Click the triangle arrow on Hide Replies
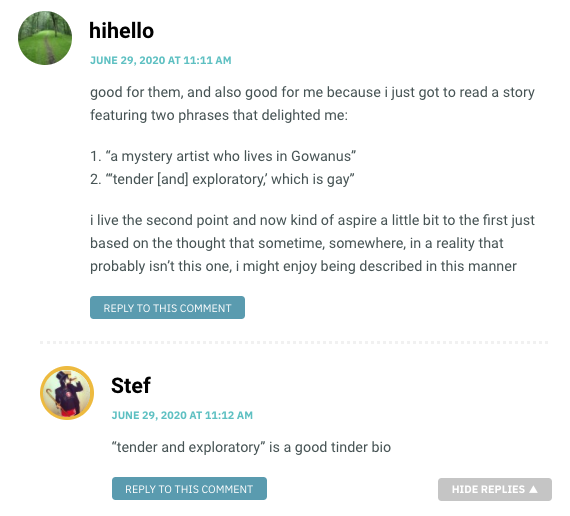This screenshot has width=570, height=516. pos(534,489)
